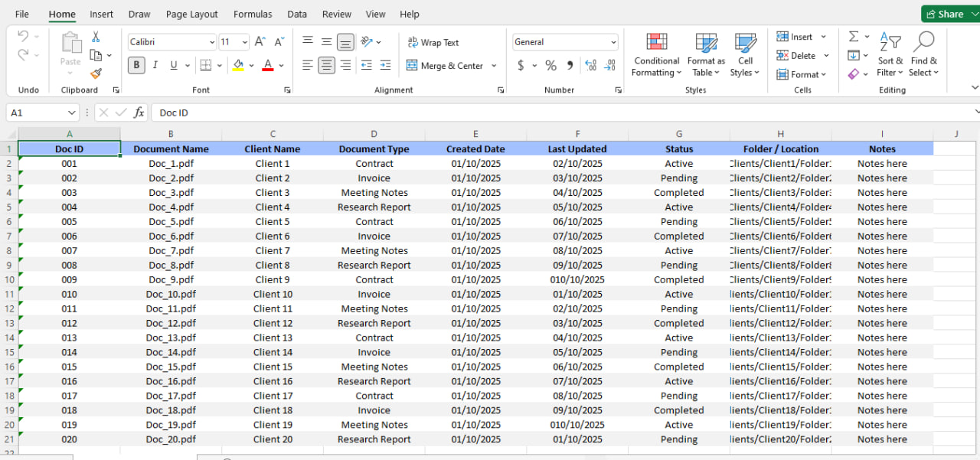The height and width of the screenshot is (460, 980).
Task: Select the cell containing Doc_5.pdf
Action: coord(170,221)
